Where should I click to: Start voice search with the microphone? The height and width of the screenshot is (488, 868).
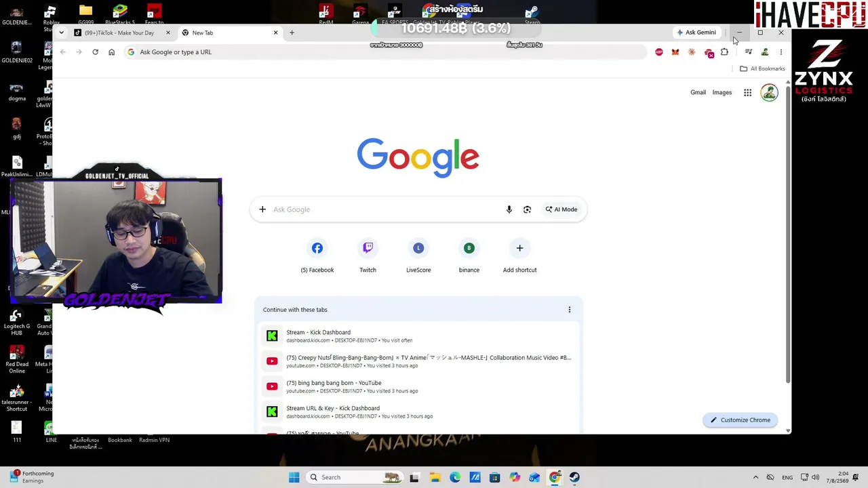(509, 209)
